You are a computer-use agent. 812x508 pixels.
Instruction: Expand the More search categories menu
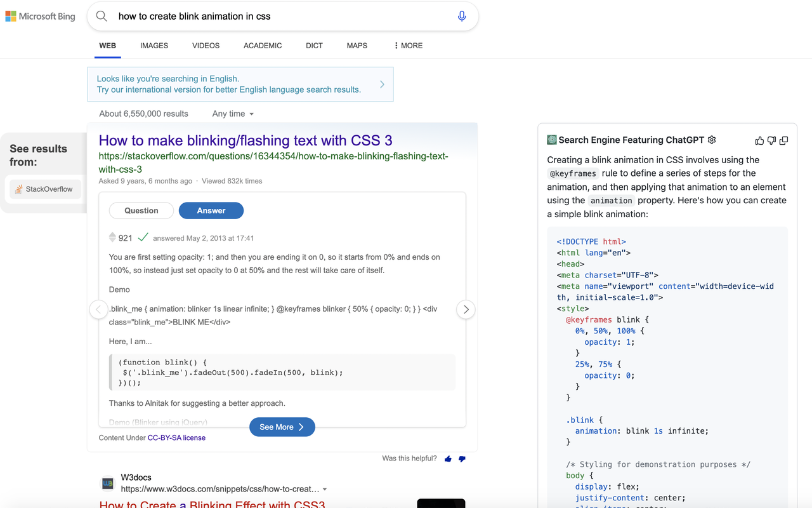(x=407, y=45)
